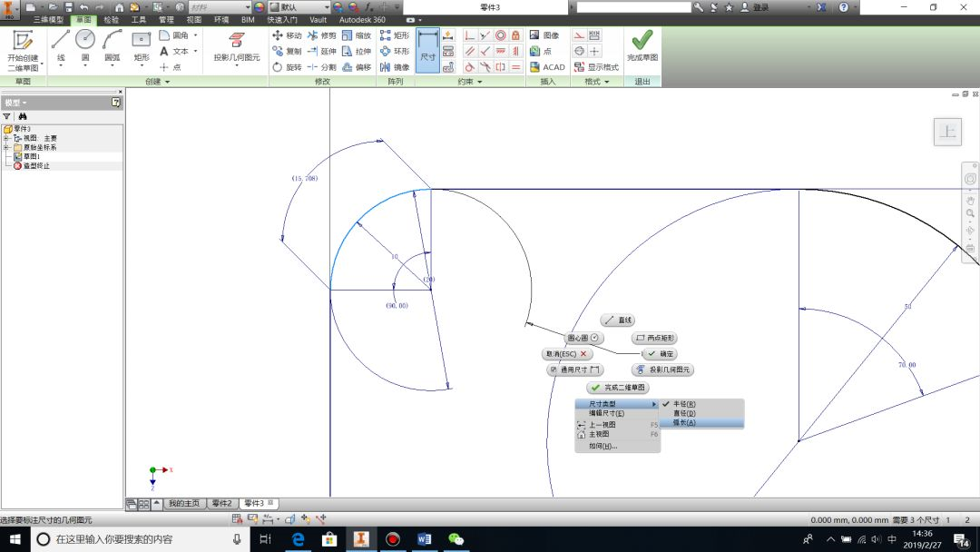This screenshot has width=980, height=552.
Task: Insert ACAD drawing file
Action: click(547, 67)
